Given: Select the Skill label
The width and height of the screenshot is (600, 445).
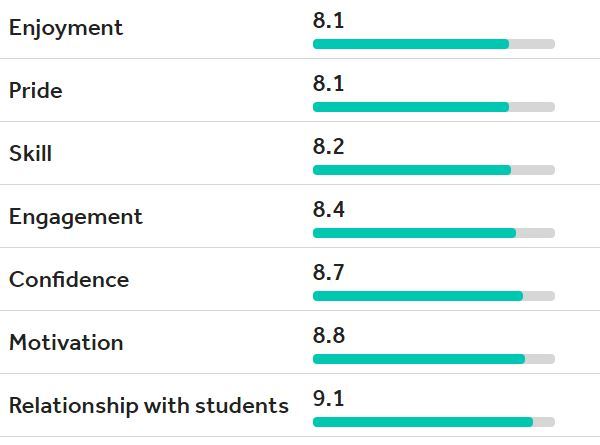Looking at the screenshot, I should coord(31,154).
